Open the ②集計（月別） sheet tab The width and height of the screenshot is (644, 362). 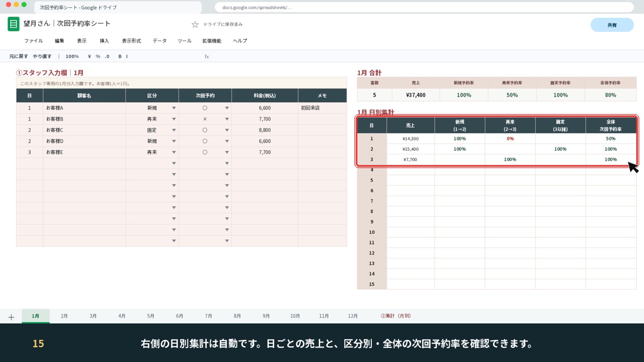point(396,316)
